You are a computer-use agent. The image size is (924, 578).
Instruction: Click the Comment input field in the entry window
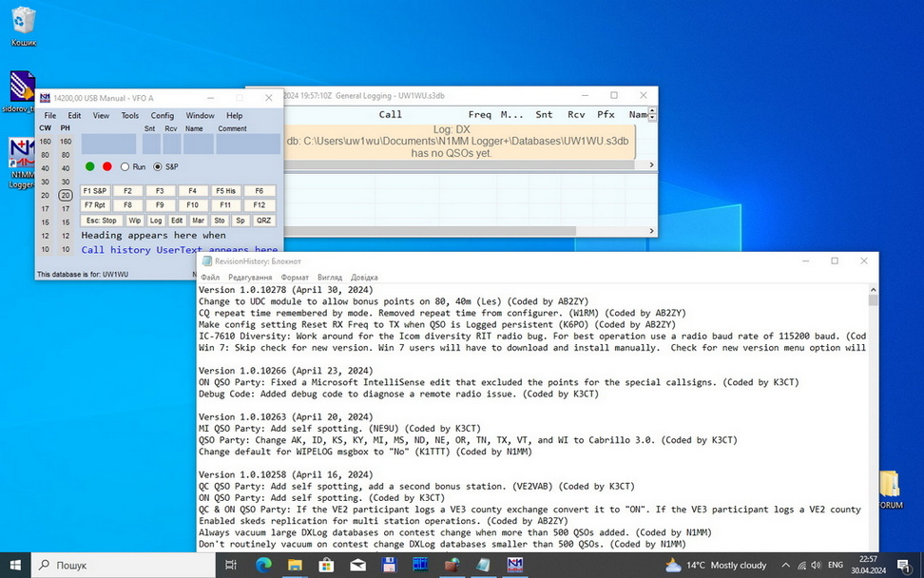pyautogui.click(x=247, y=144)
